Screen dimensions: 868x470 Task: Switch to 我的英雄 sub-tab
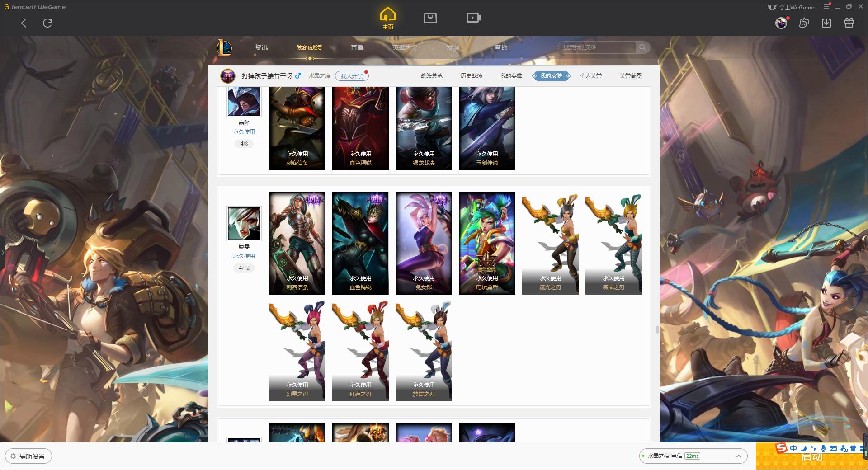coord(511,76)
